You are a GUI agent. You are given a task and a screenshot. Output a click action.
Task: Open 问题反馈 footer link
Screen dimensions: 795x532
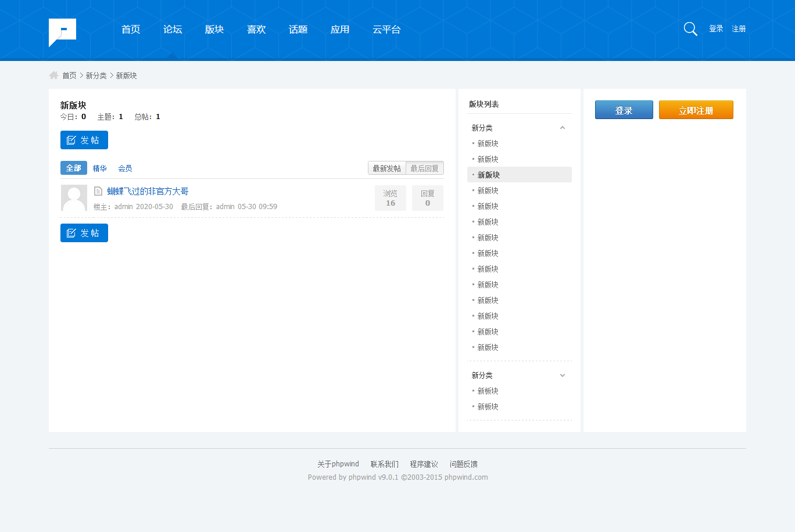[x=464, y=464]
